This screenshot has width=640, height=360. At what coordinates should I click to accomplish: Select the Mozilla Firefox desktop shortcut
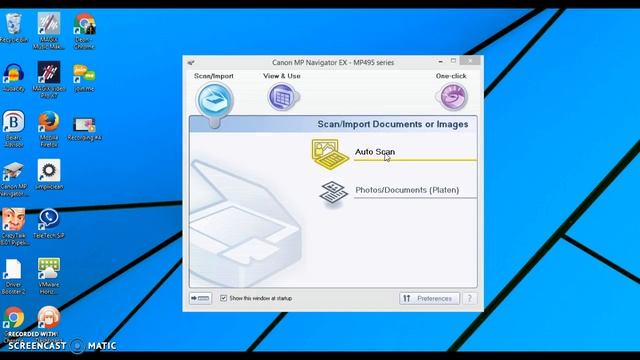49,129
